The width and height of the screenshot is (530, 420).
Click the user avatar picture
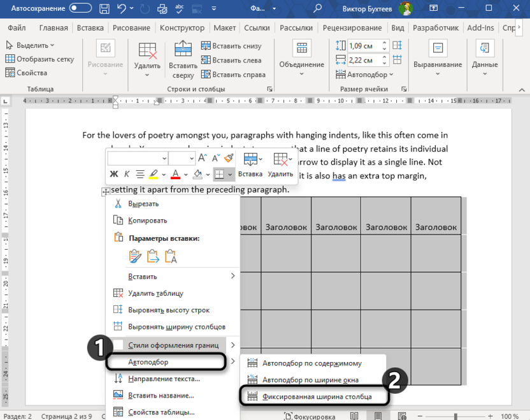click(x=406, y=8)
